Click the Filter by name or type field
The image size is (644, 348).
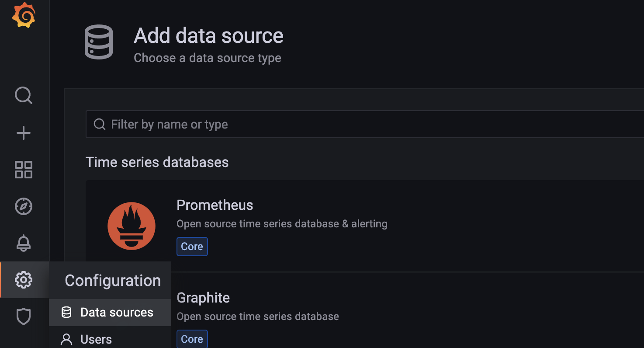coord(365,124)
